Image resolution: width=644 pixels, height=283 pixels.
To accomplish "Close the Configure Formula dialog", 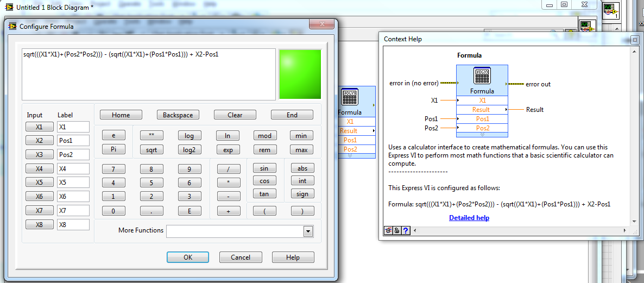I will tap(321, 25).
